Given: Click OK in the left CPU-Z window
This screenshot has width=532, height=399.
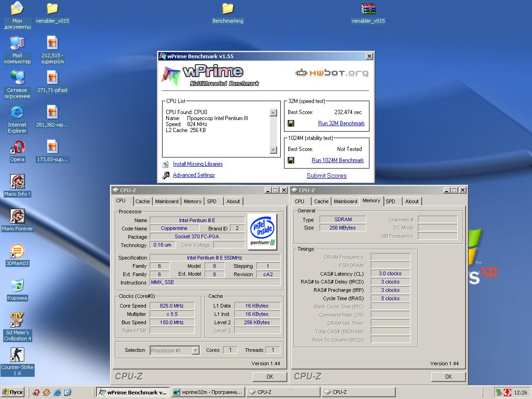Looking at the screenshot, I should (x=270, y=377).
